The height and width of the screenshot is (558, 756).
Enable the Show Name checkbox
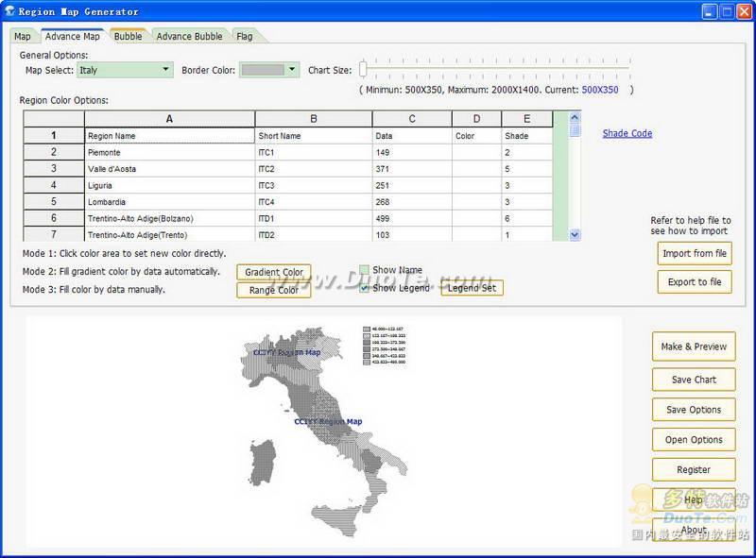364,270
